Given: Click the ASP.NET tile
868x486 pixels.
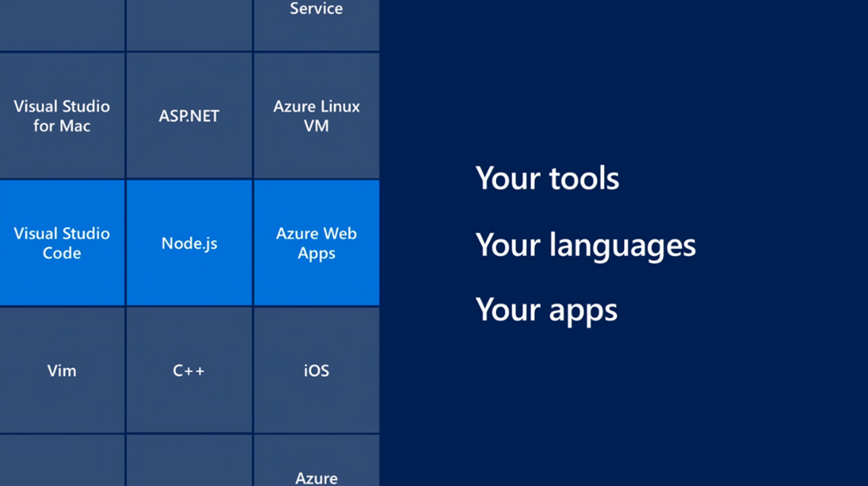Looking at the screenshot, I should coord(189,116).
